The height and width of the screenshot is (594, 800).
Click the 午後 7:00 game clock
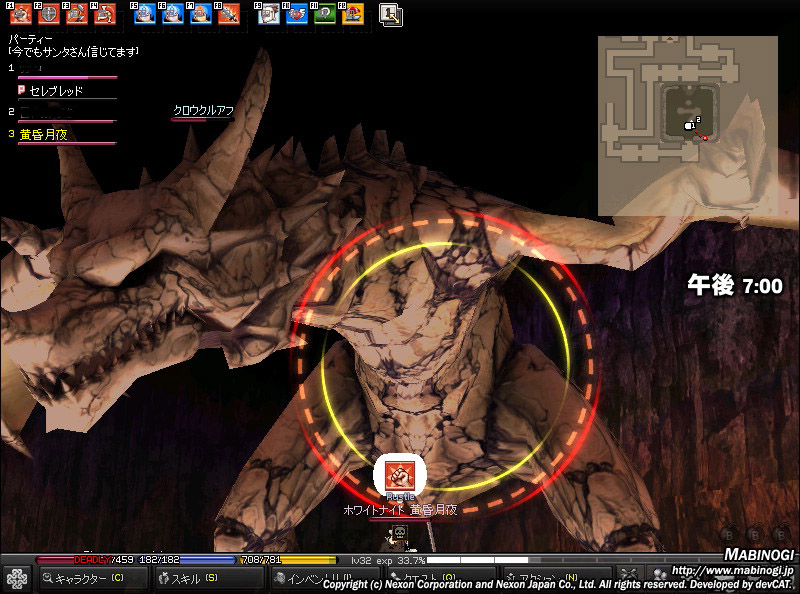(735, 285)
